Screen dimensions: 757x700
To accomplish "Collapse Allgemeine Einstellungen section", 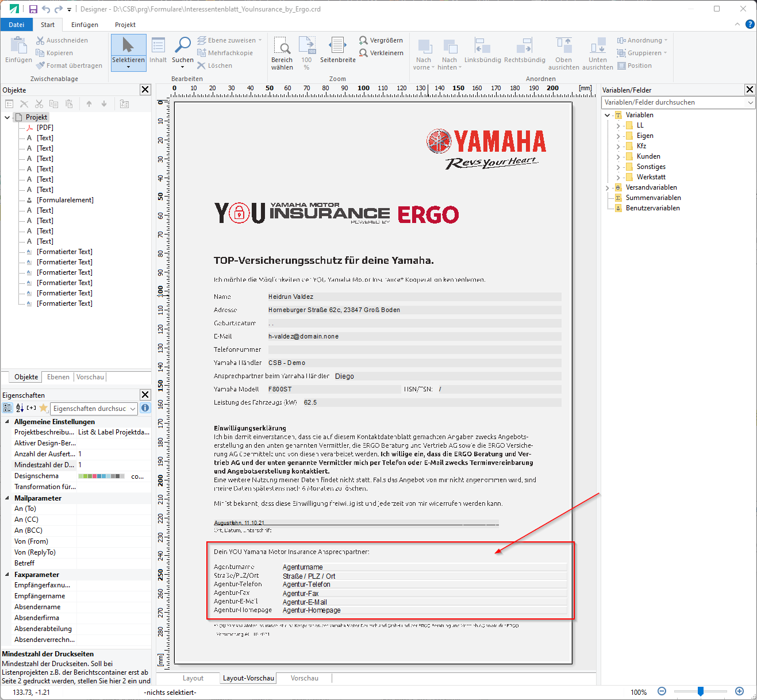I will [7, 422].
